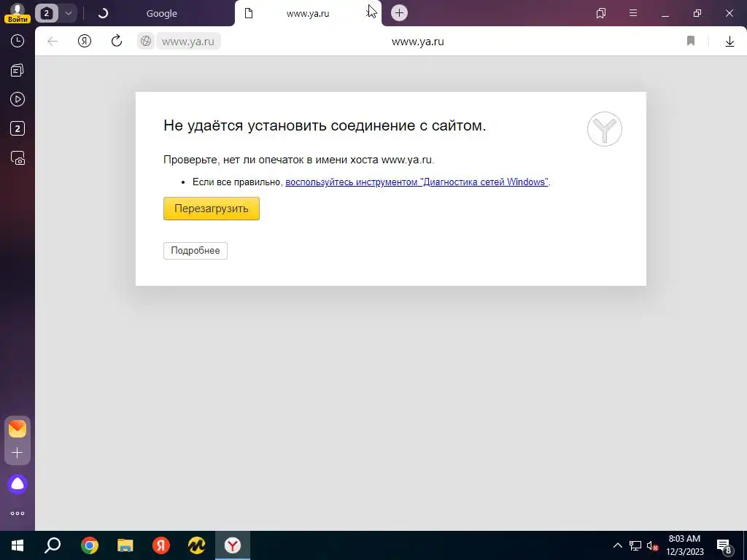Screen dimensions: 747x560
Task: Open Windows taskbar search
Action: pyautogui.click(x=53, y=545)
